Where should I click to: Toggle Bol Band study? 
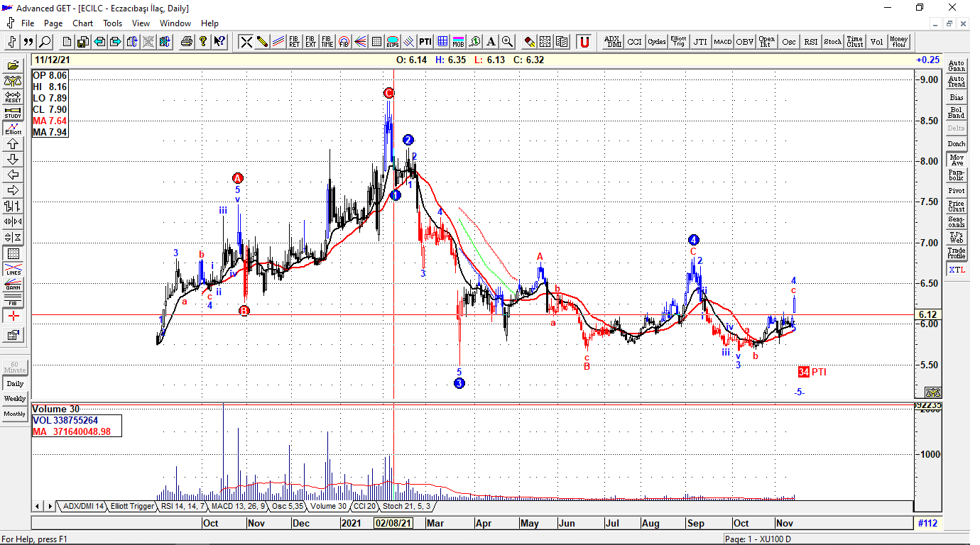957,113
